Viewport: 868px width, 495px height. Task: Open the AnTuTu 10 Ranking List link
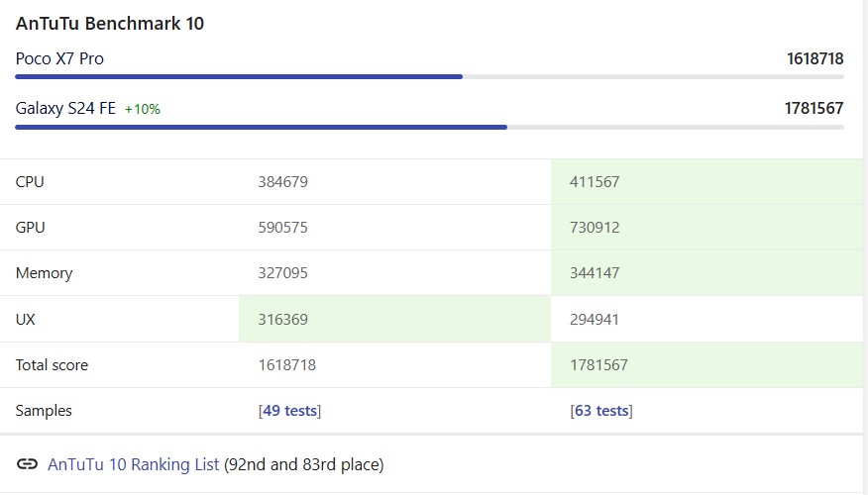pos(133,464)
